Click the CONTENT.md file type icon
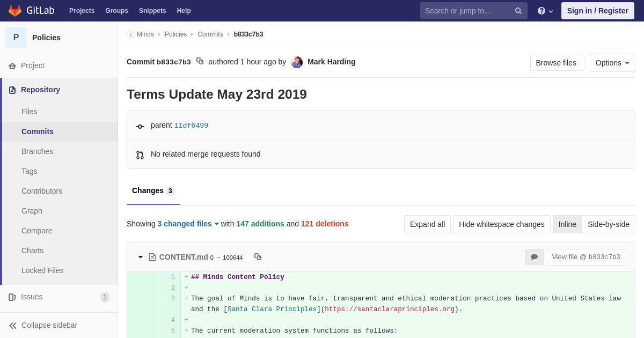 pos(152,257)
